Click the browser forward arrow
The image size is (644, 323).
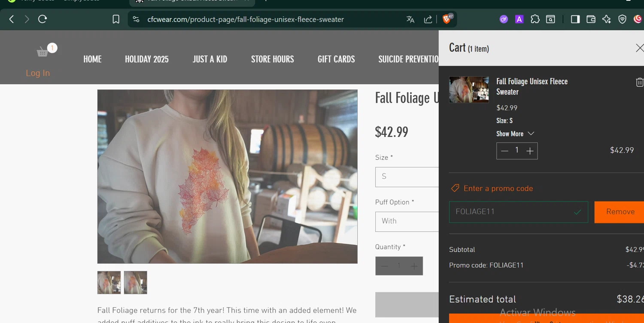tap(27, 19)
